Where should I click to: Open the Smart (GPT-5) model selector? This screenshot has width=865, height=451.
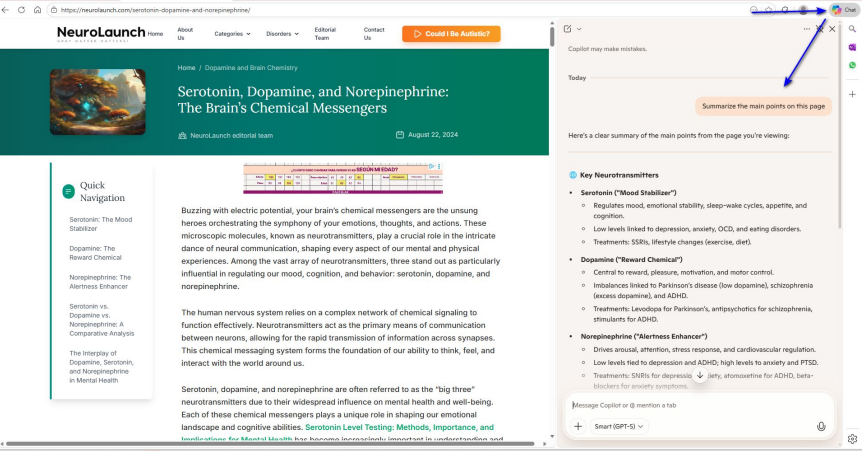coord(618,426)
